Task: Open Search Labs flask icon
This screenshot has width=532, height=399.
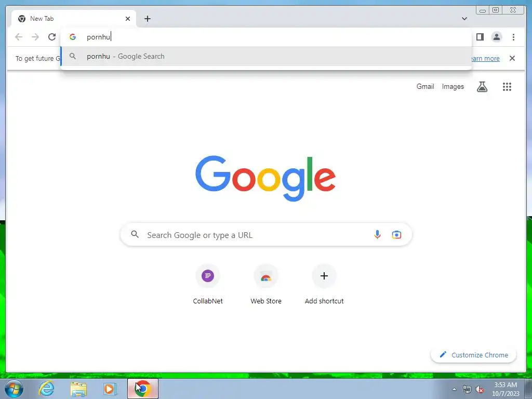Action: 482,87
